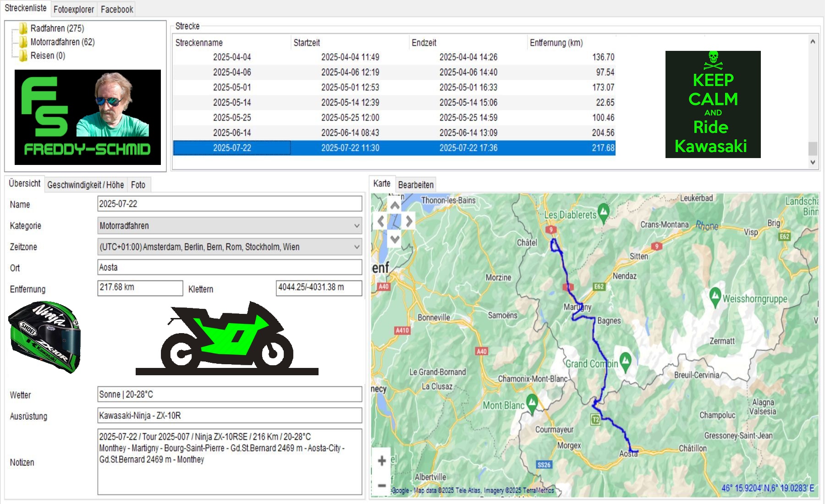Select Reisen (0) tree item
The height and width of the screenshot is (504, 825).
(x=48, y=56)
